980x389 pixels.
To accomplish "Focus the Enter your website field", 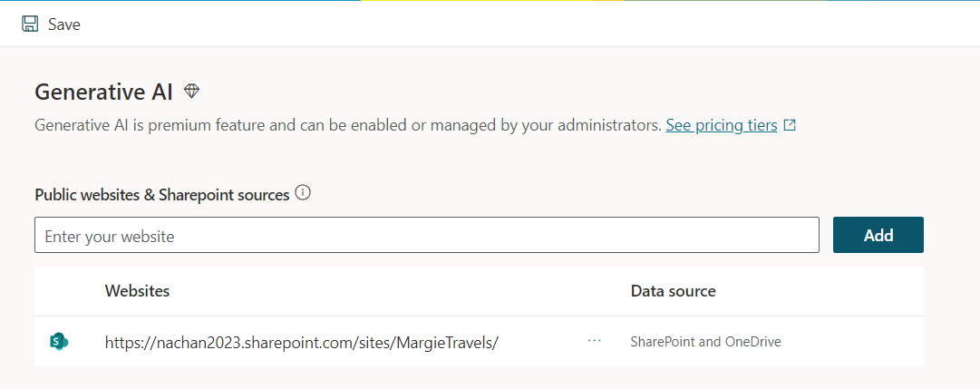I will (x=426, y=236).
